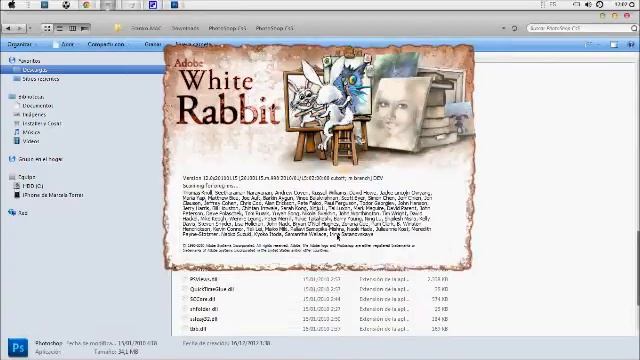
Task: Go to last PhotoShop Cs5 breadcrumb
Action: pyautogui.click(x=274, y=28)
